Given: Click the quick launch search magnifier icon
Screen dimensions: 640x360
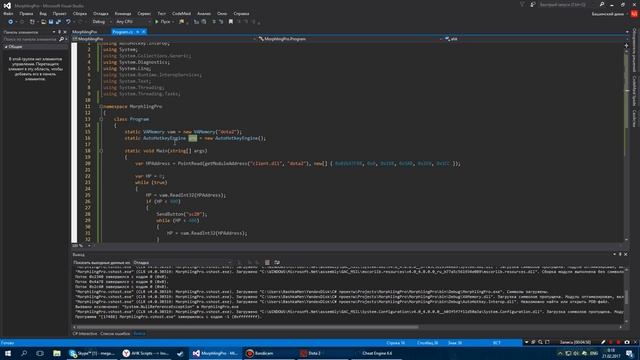Looking at the screenshot, I should tap(602, 4).
